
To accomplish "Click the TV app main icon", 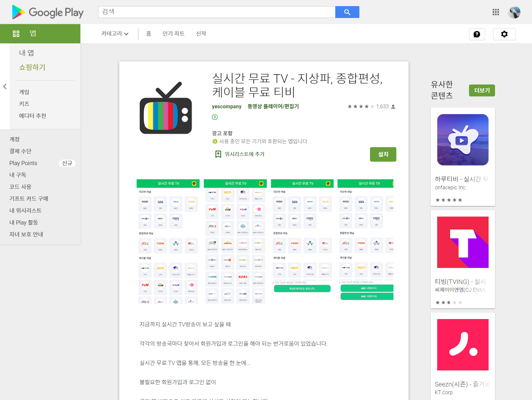I will (x=166, y=108).
